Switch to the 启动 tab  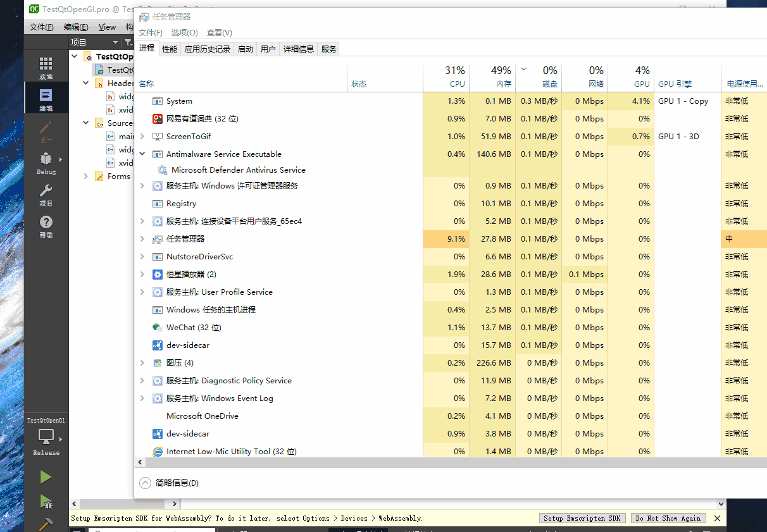(246, 49)
